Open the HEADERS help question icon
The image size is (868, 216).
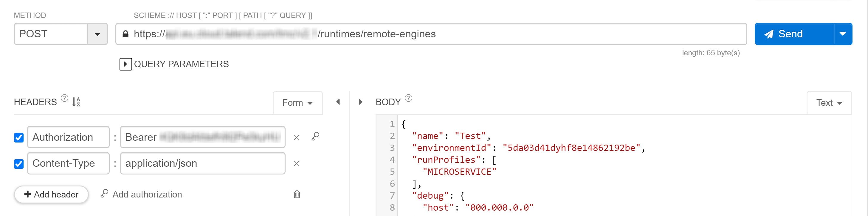64,98
